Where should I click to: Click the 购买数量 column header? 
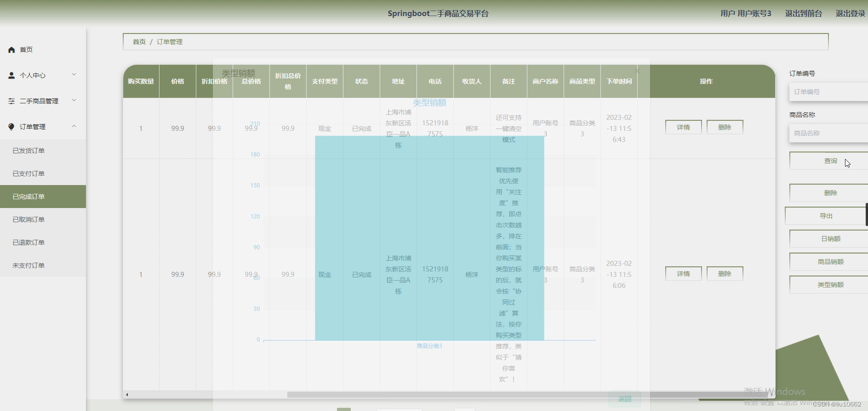(141, 81)
